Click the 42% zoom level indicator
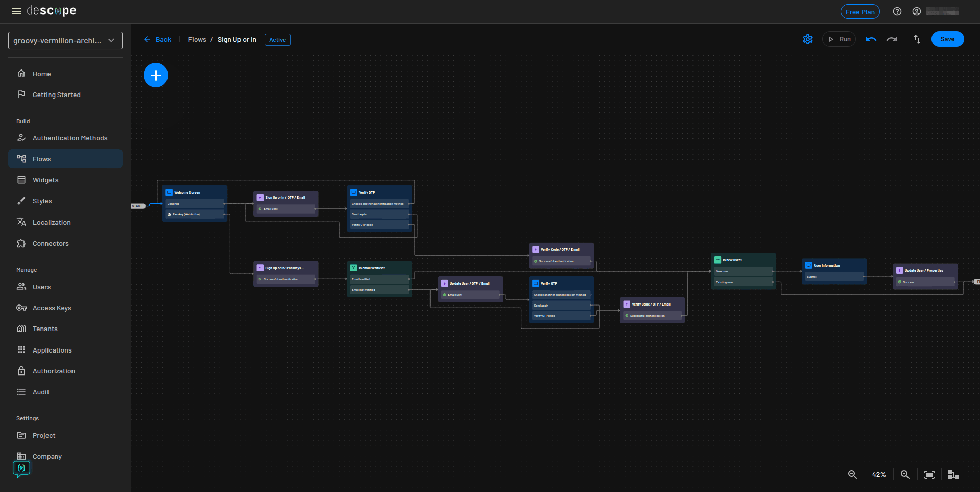Viewport: 980px width, 492px height. pos(878,474)
